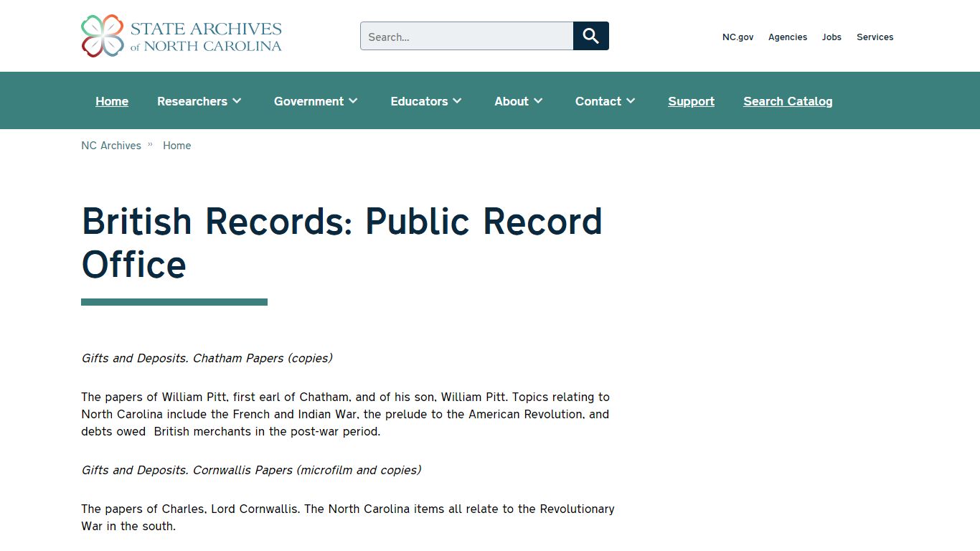This screenshot has width=980, height=551.
Task: Expand the Government menu
Action: [316, 101]
